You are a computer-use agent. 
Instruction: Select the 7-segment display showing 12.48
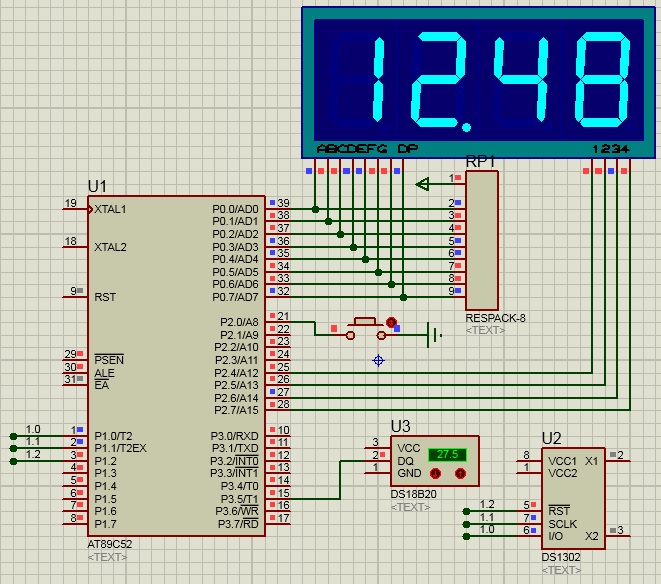(x=478, y=83)
